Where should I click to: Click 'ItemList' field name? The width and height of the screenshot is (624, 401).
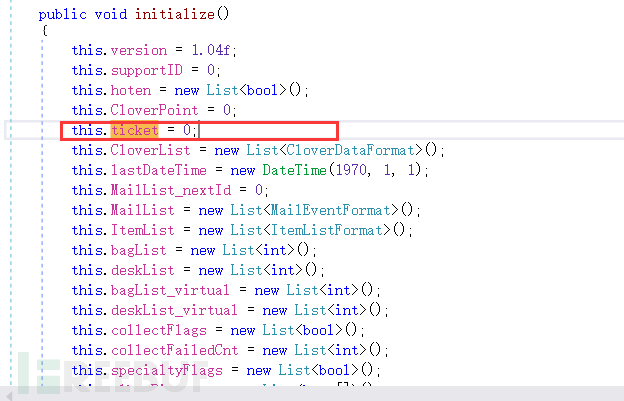point(142,230)
